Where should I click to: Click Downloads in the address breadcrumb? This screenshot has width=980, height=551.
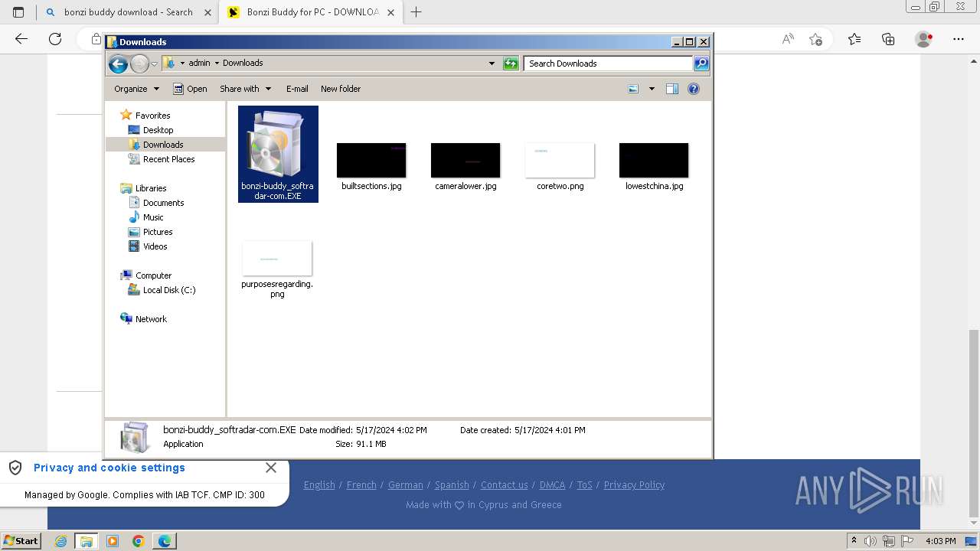pos(243,63)
